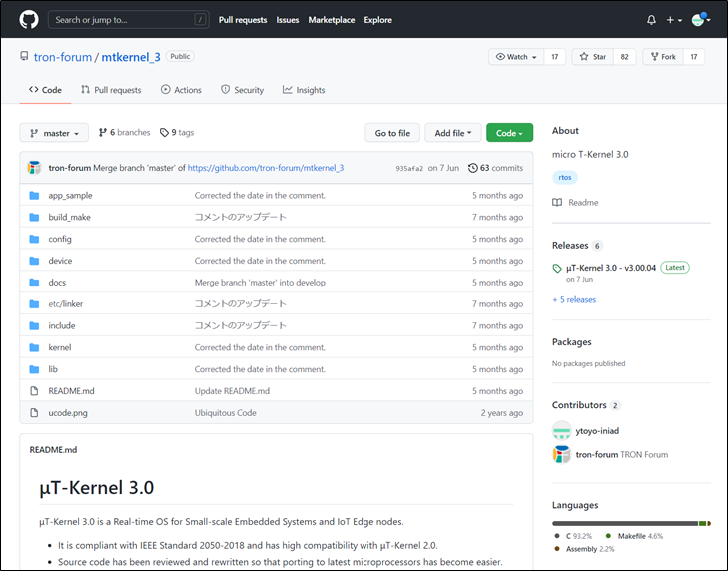Viewport: 728px width, 571px height.
Task: Expand the Add file dropdown
Action: coord(453,133)
